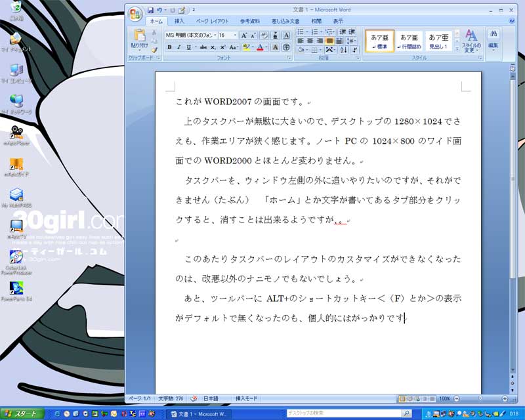Open the font size dropdown

[235, 35]
